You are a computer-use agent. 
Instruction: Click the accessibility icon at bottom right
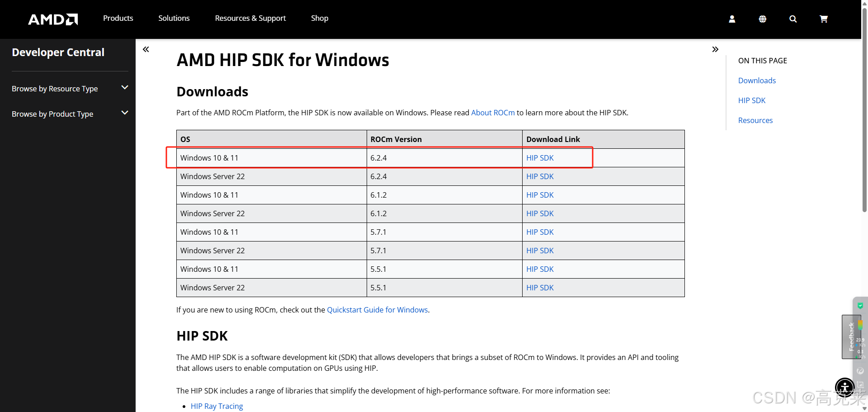(845, 388)
